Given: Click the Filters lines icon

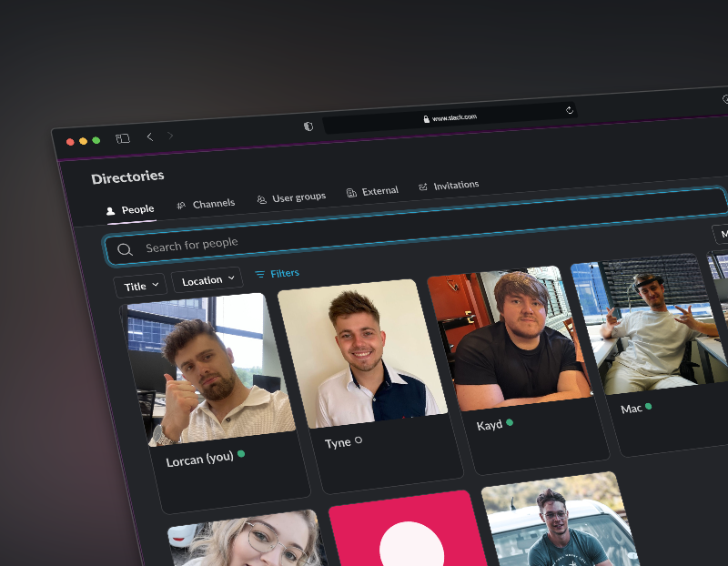Looking at the screenshot, I should point(260,275).
